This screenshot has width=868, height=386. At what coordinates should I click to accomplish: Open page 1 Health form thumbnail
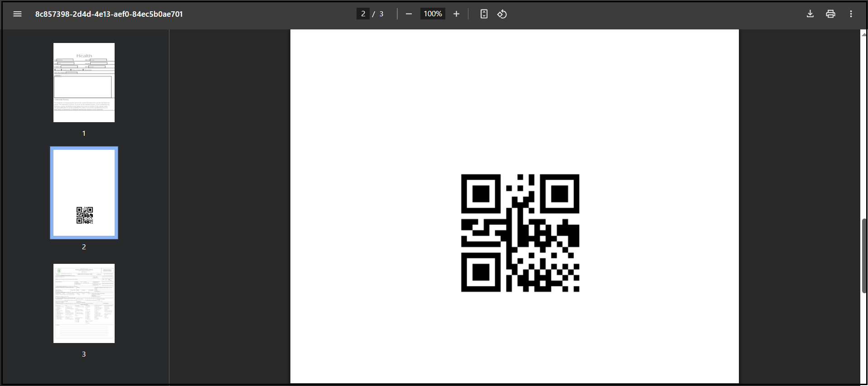tap(84, 82)
